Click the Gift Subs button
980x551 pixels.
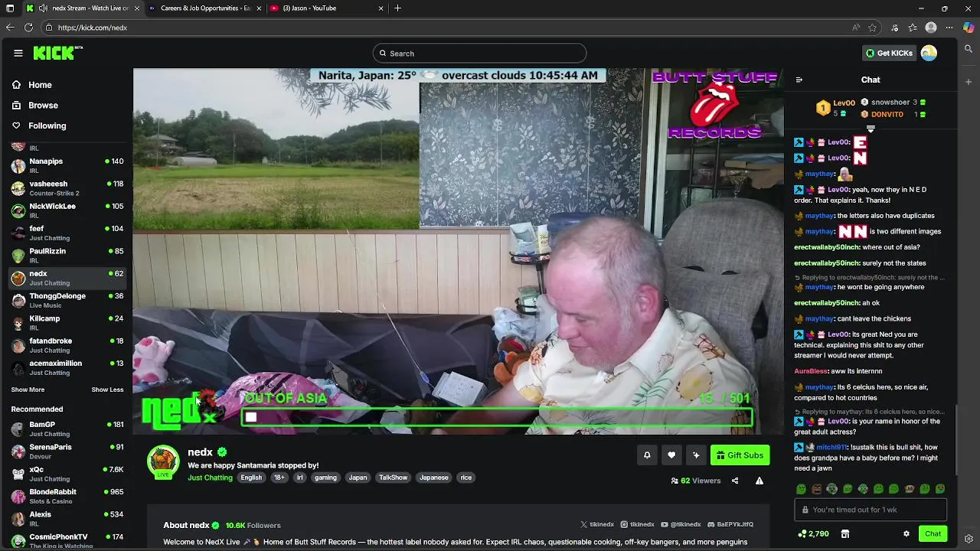[740, 455]
